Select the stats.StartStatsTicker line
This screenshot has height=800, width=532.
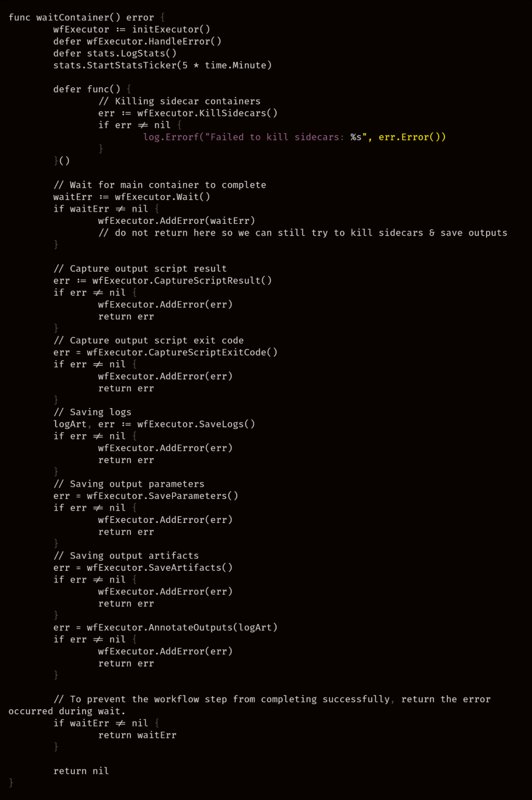coord(163,65)
